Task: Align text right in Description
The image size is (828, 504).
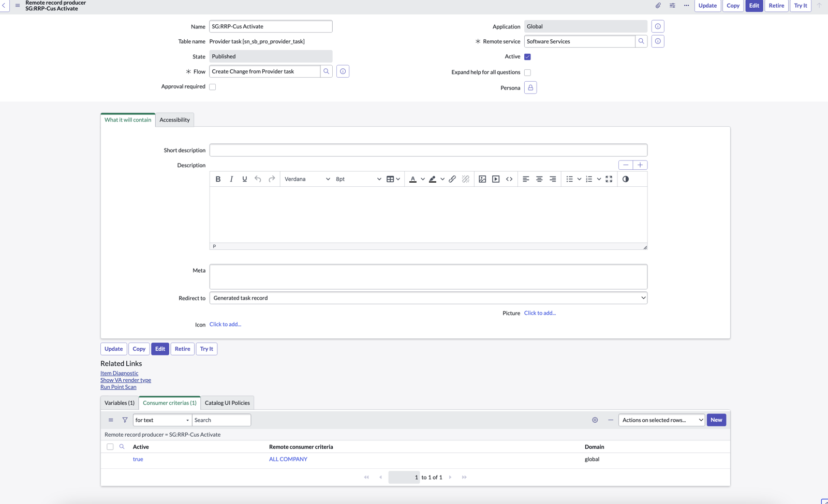Action: (x=553, y=179)
